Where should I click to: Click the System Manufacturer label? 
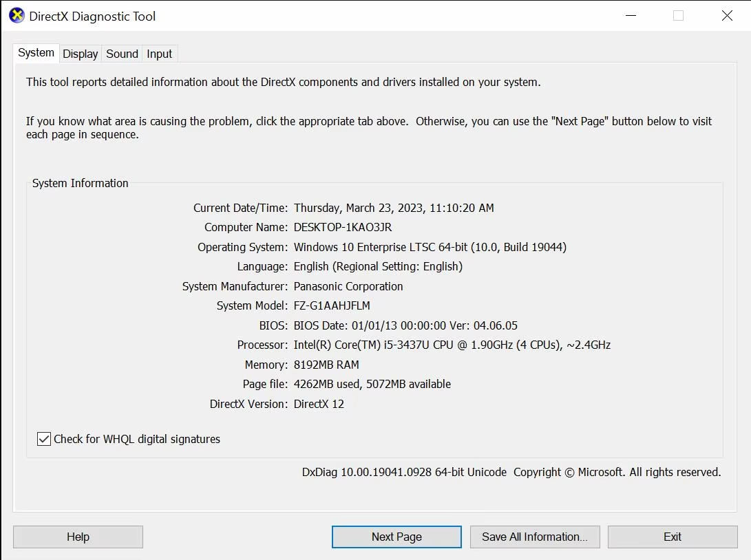235,286
